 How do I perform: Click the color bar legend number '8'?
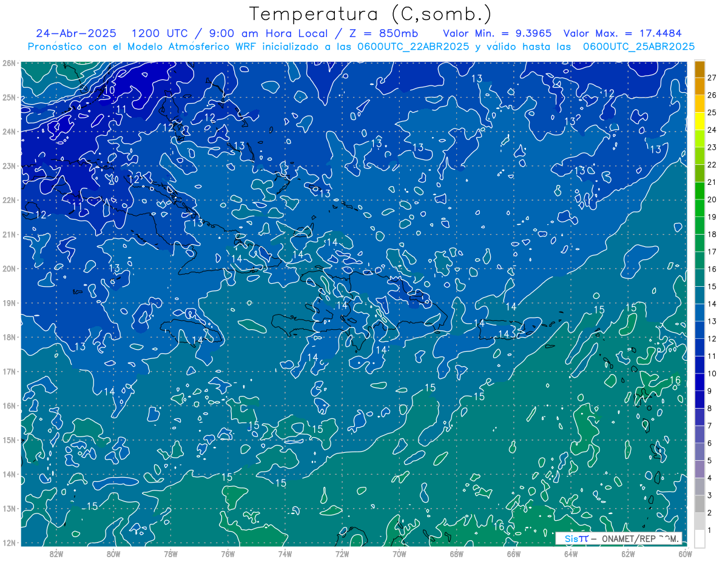tap(710, 409)
